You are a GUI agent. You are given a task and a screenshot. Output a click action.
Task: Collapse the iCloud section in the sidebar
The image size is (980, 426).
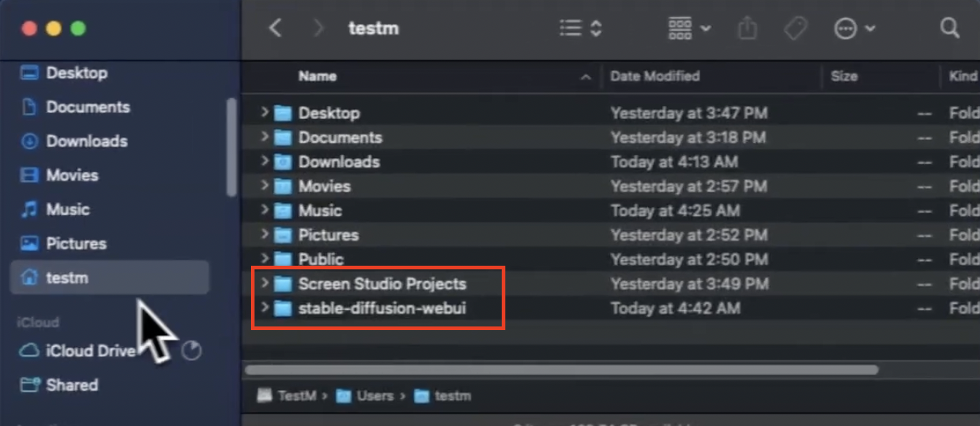37,322
